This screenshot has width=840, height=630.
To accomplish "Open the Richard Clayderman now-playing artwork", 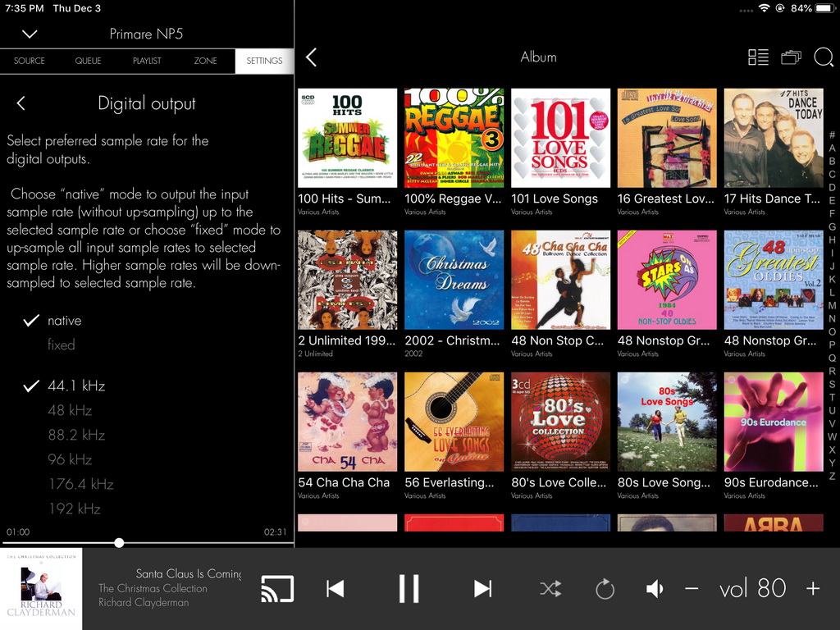I will coord(41,589).
